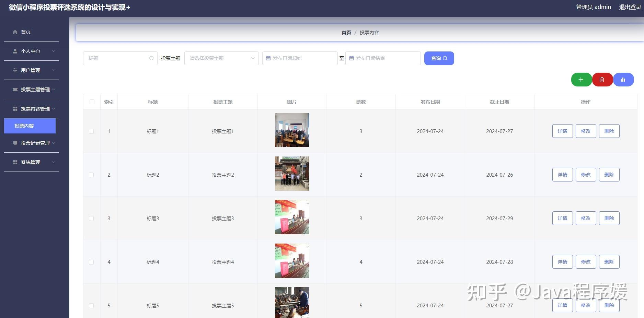Screen dimensions: 644x318
Task: Click the user icon beside 个人中心
Action: tap(15, 51)
